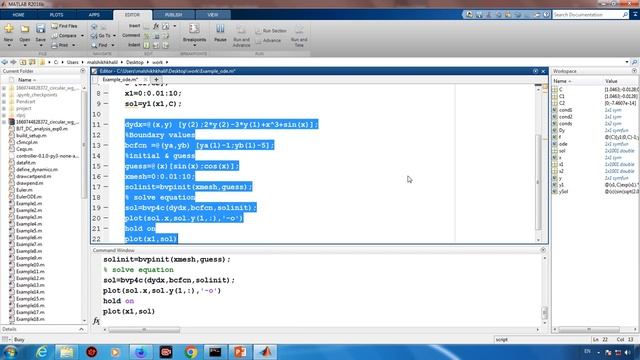Click the smart indent icon beside Indent

pos(147,45)
